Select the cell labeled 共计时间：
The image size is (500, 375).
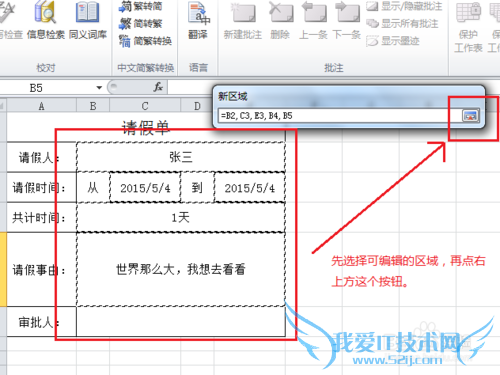tap(41, 218)
